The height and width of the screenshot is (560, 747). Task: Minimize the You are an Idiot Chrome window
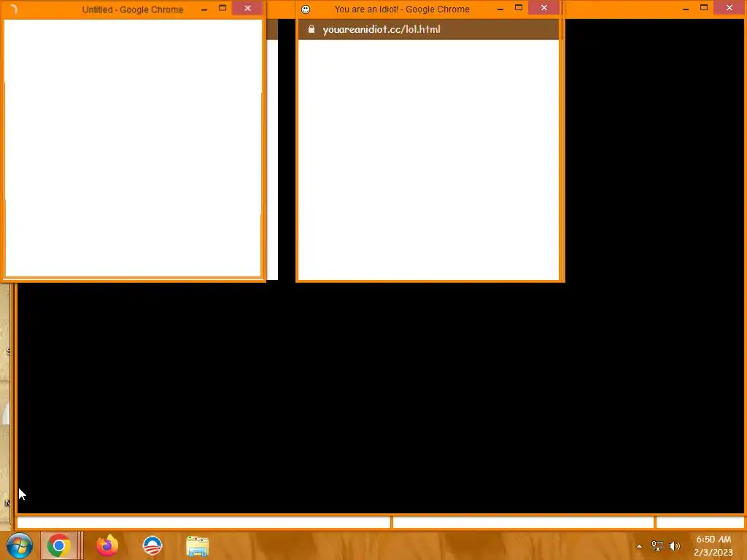click(x=500, y=9)
